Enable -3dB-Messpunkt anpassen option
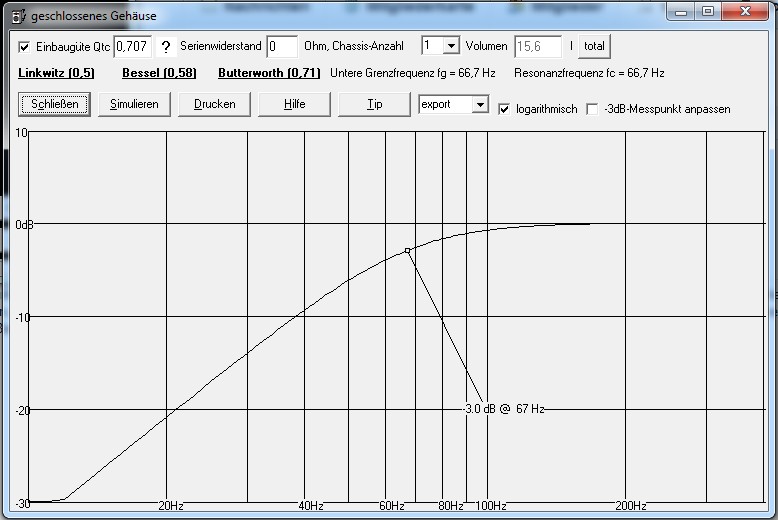This screenshot has width=778, height=520. click(592, 108)
